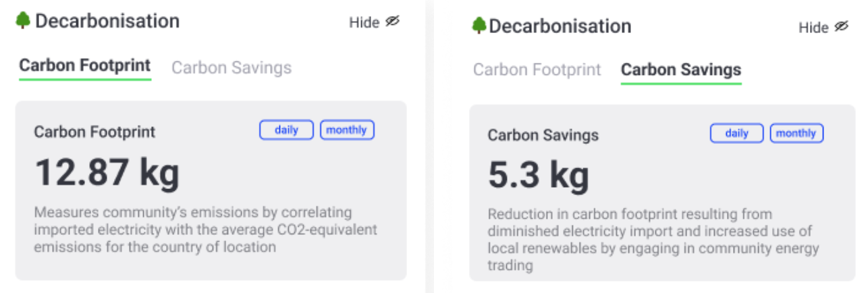This screenshot has width=868, height=293.
Task: Select the active Carbon Footprint tab on left
Action: pyautogui.click(x=85, y=66)
